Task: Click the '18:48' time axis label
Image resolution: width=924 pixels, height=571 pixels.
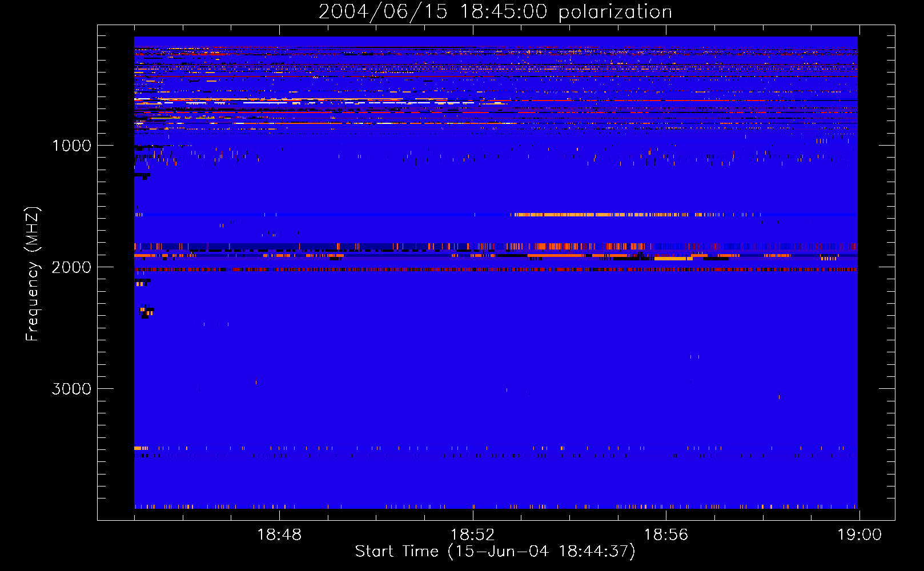Action: pyautogui.click(x=279, y=535)
